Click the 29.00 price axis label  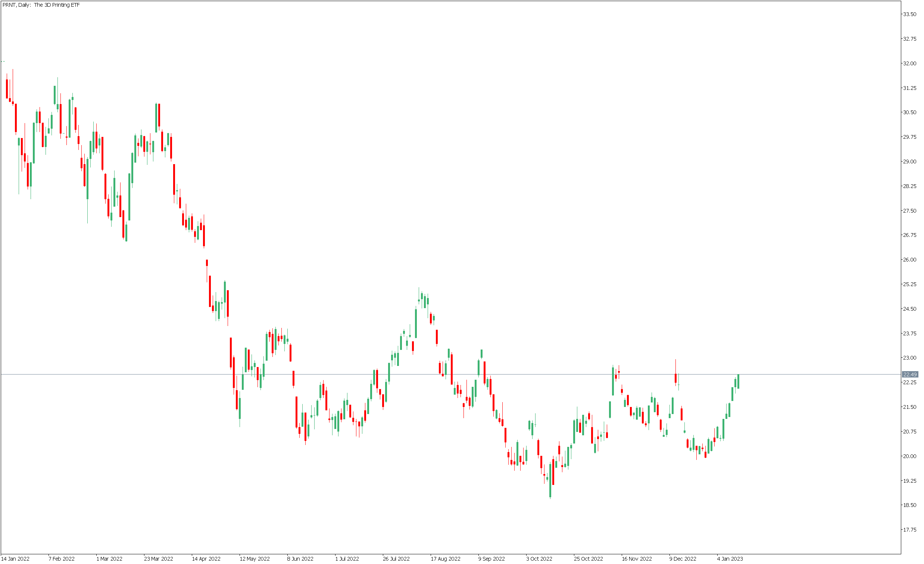tap(909, 162)
